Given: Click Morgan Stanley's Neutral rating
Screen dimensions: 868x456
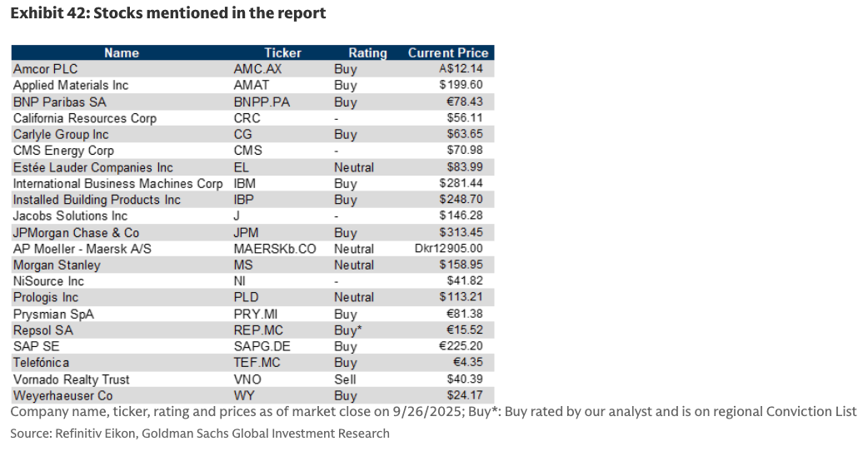Looking at the screenshot, I should pyautogui.click(x=354, y=265).
